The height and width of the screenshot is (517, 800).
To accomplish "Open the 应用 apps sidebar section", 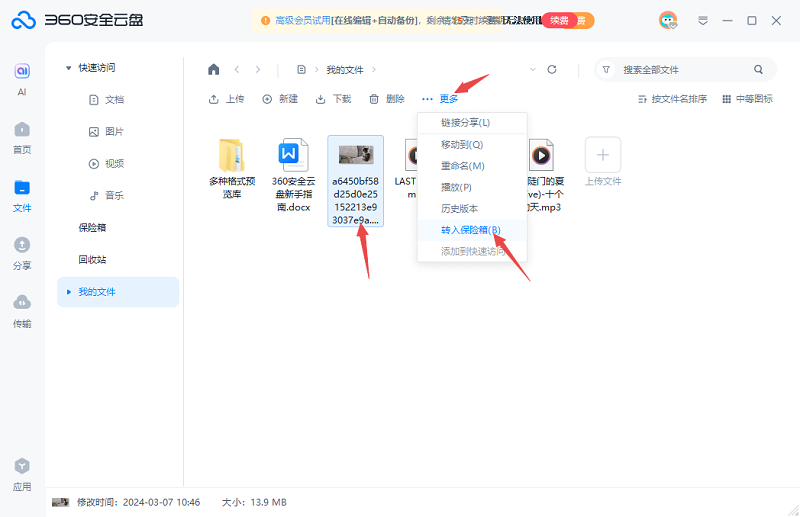I will point(22,475).
